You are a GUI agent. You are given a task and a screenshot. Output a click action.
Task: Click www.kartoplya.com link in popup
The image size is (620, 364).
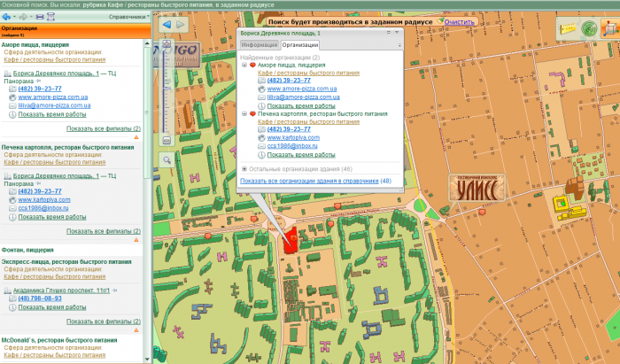[x=293, y=137]
